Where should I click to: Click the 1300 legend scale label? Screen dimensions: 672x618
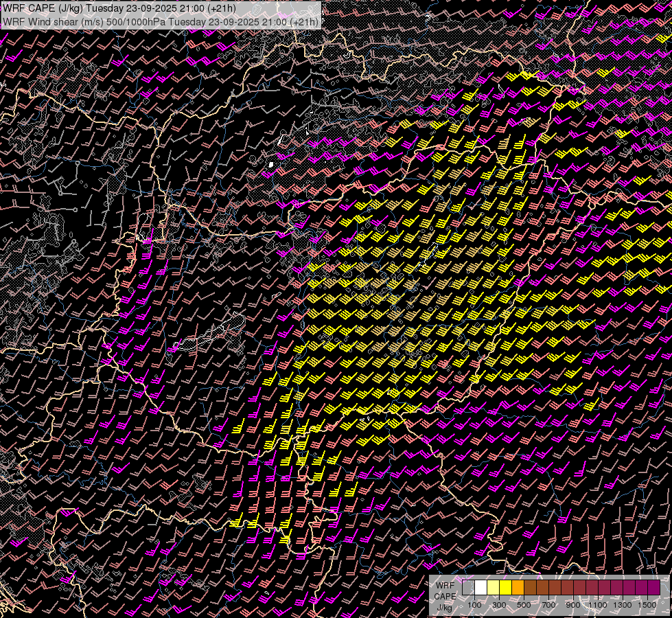pos(623,605)
